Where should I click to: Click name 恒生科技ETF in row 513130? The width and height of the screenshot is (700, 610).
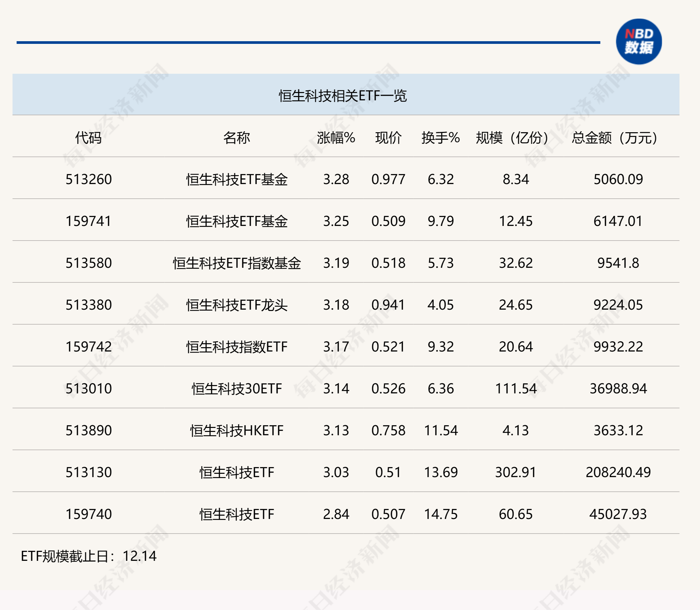(237, 472)
